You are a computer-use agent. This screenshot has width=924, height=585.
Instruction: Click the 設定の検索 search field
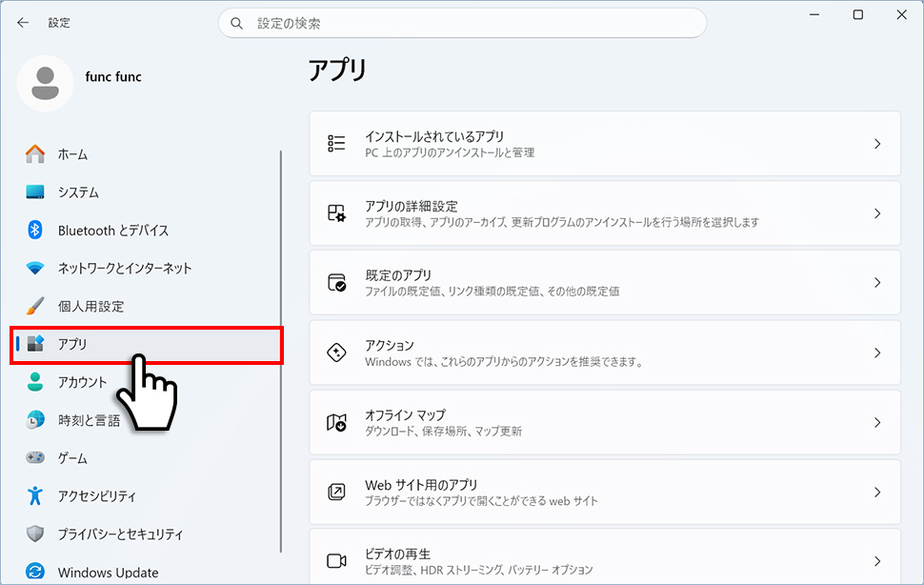(x=463, y=24)
